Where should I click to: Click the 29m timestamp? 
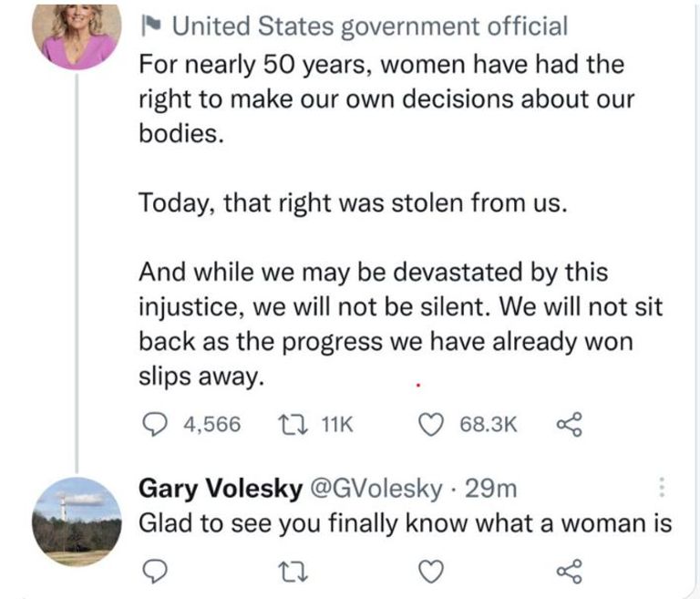point(491,490)
